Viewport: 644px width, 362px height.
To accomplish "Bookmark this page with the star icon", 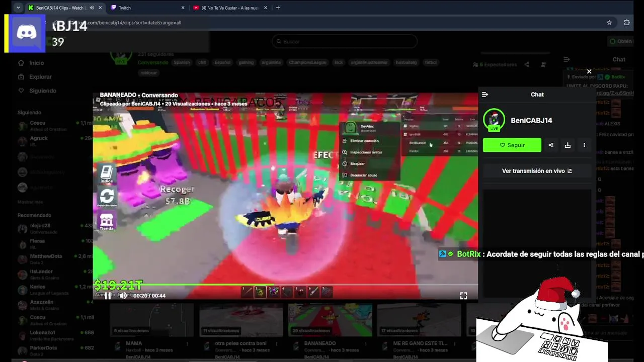I will [x=609, y=23].
